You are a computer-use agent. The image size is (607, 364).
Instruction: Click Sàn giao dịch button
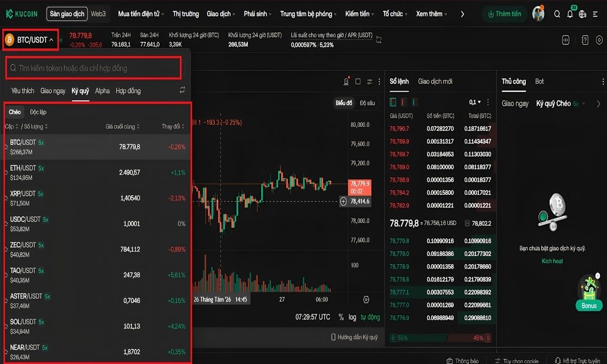(67, 14)
